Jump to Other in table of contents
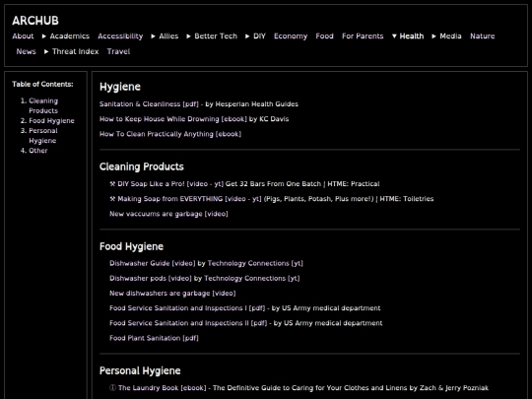 [x=38, y=151]
